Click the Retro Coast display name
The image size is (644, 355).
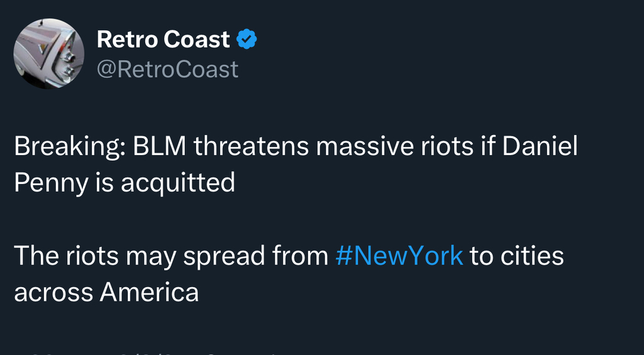(163, 40)
